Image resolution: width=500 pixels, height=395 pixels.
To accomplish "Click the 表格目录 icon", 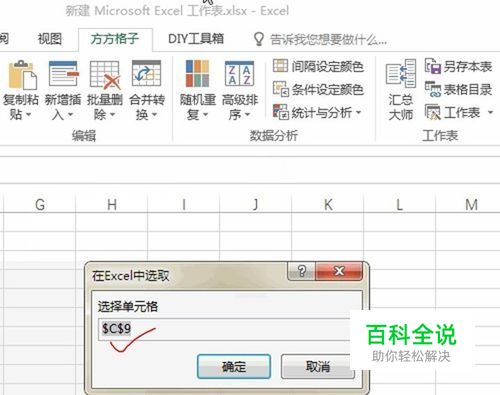I will [433, 89].
